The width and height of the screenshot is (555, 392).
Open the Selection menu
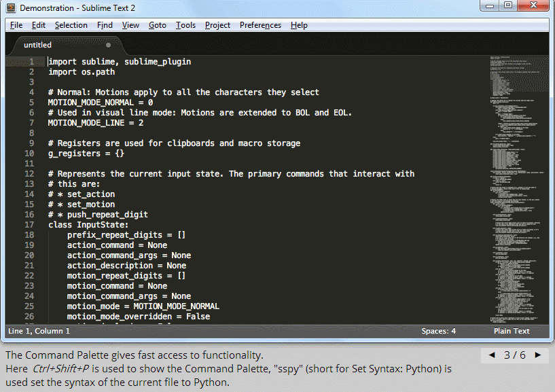click(71, 25)
